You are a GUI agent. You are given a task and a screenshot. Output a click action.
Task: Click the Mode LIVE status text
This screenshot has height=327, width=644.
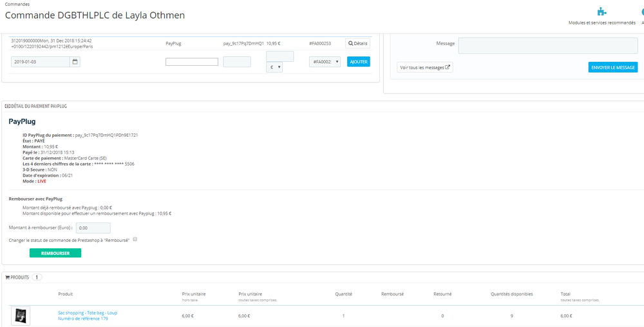click(35, 181)
